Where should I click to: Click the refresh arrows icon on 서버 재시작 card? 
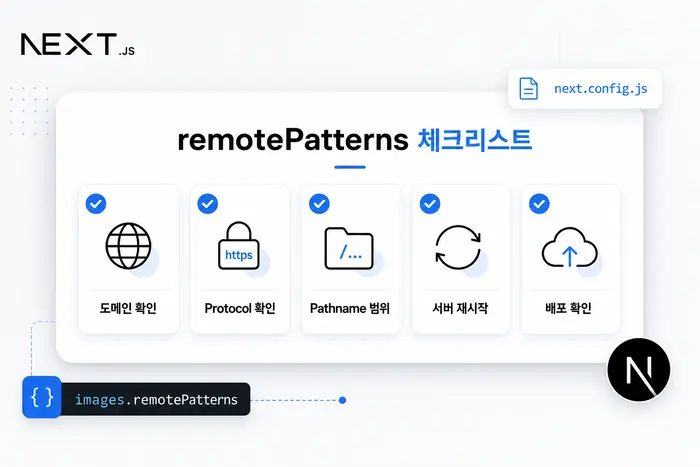458,247
